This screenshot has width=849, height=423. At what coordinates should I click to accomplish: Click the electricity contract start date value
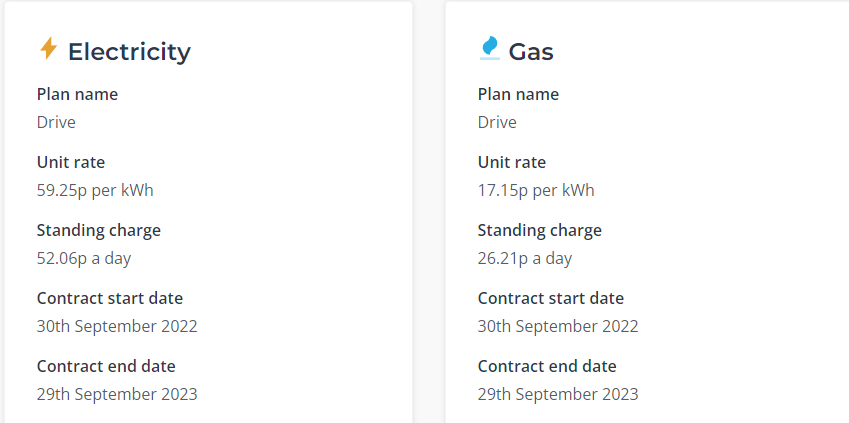(x=117, y=327)
